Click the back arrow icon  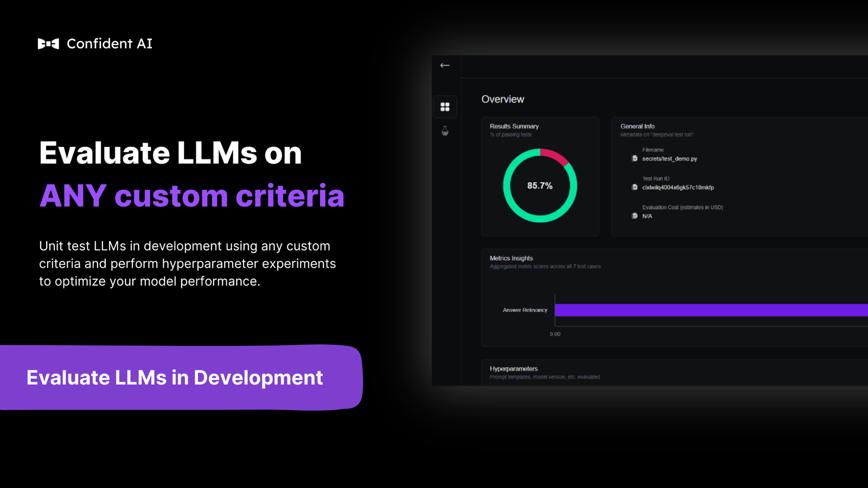click(x=445, y=66)
